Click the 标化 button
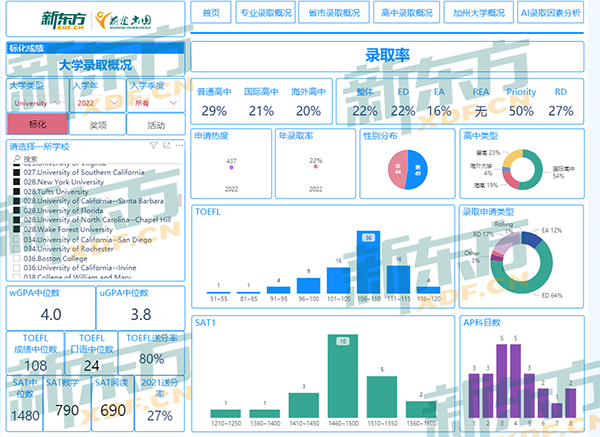Image resolution: width=600 pixels, height=437 pixels. point(38,124)
